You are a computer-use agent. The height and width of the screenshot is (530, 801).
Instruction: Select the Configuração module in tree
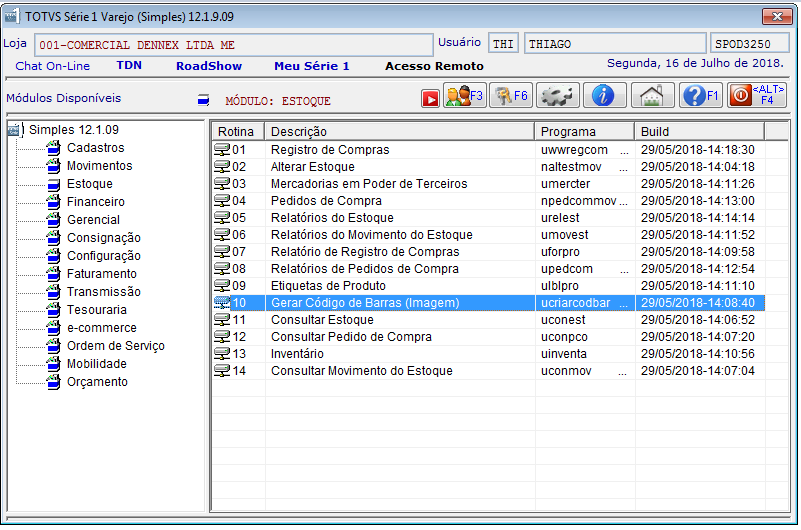click(104, 256)
